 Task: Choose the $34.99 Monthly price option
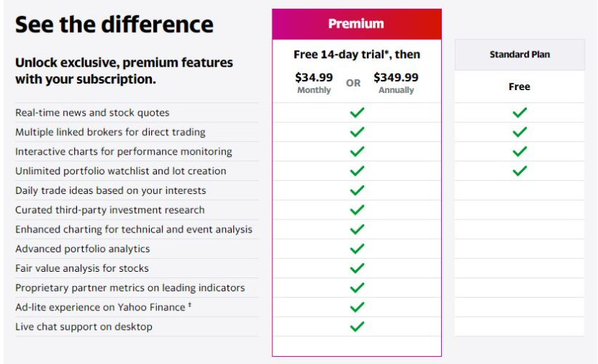tap(314, 83)
